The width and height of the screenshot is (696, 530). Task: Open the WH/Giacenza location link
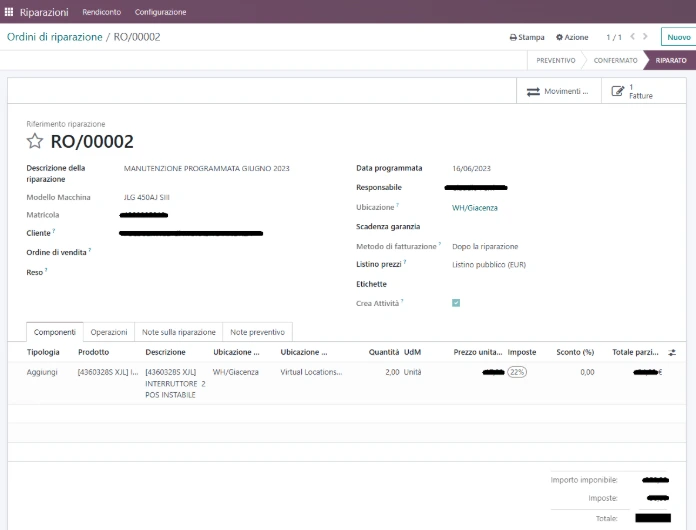click(475, 208)
